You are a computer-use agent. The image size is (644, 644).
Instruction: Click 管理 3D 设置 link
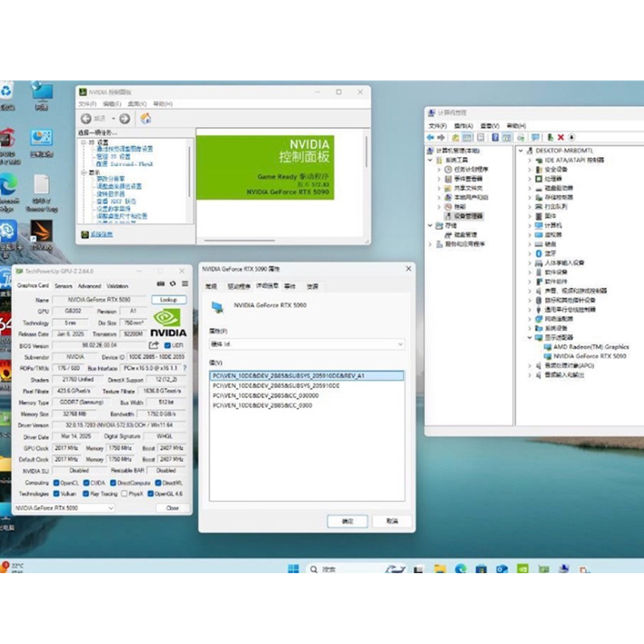point(114,156)
